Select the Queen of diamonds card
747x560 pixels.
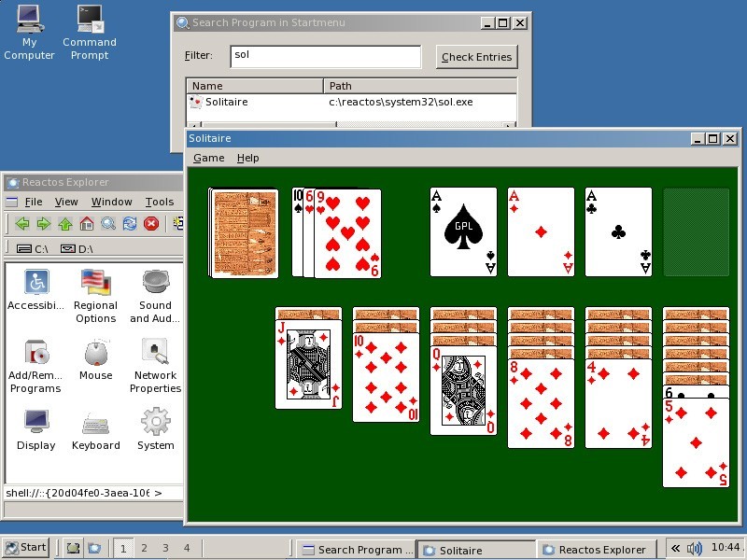(463, 390)
